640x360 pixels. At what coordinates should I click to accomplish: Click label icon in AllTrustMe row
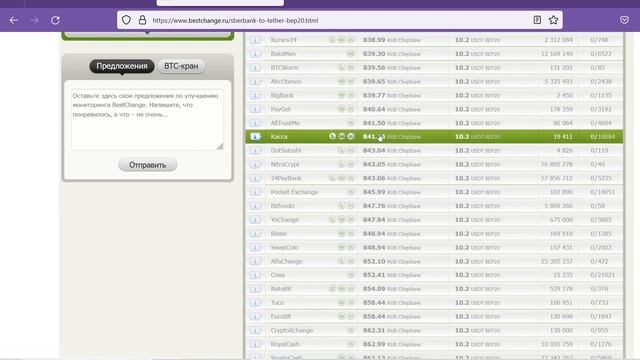[x=351, y=123]
